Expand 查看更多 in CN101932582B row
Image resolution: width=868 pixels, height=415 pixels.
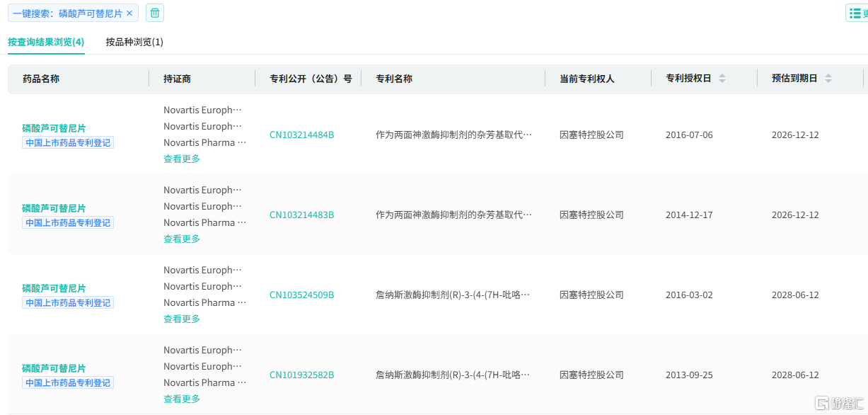182,399
